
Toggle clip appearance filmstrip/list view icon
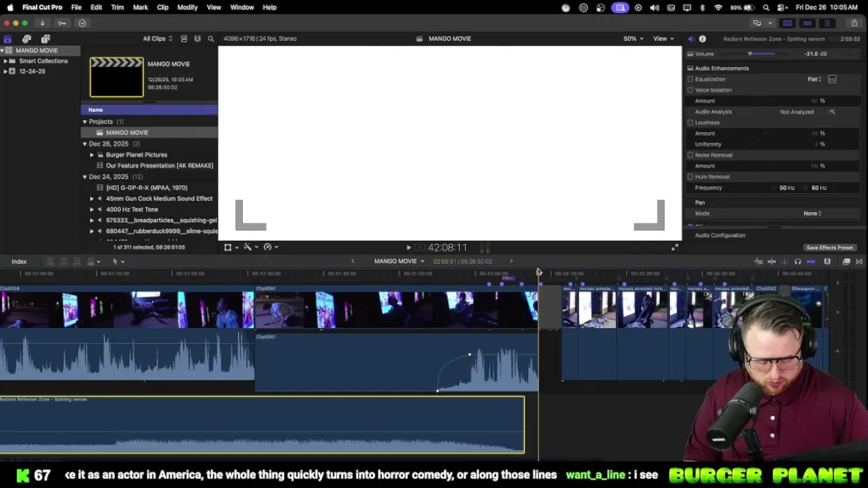coord(184,39)
